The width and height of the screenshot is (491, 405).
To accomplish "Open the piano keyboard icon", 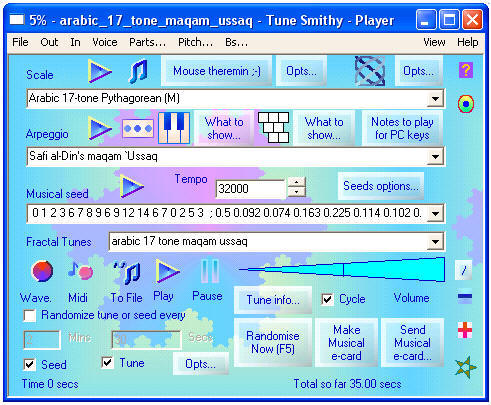I will [x=174, y=128].
